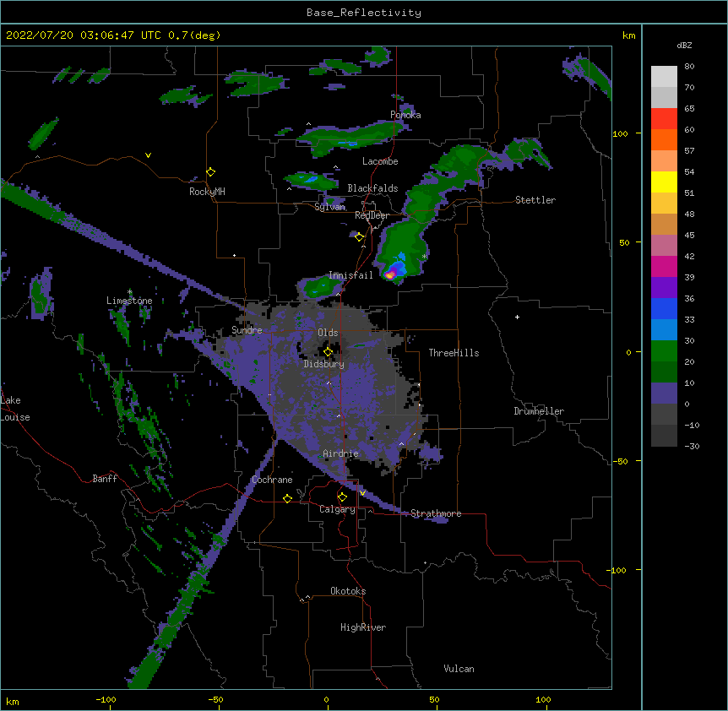The height and width of the screenshot is (711, 728).
Task: Click the ThreeHills label
Action: pyautogui.click(x=454, y=353)
